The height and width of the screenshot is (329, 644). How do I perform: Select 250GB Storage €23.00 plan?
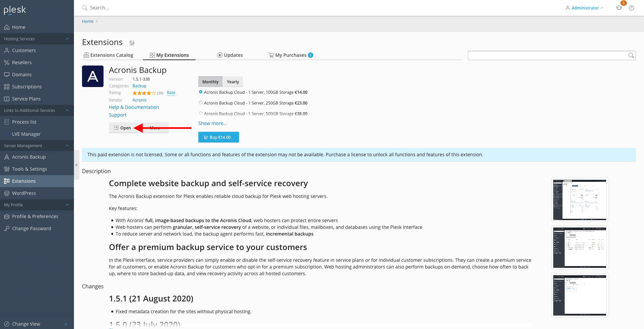201,103
